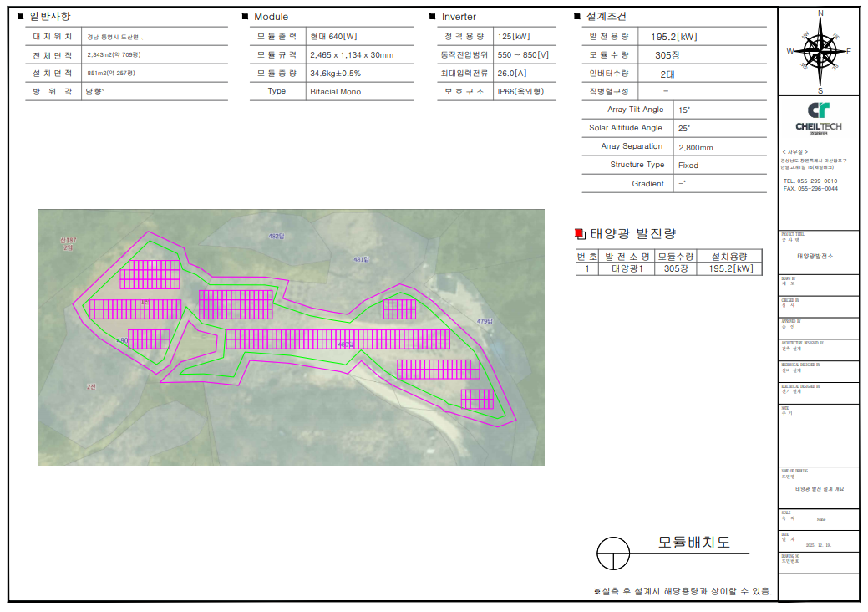The height and width of the screenshot is (612, 868).
Task: Click the 479답 parcel label on map
Action: coord(485,321)
